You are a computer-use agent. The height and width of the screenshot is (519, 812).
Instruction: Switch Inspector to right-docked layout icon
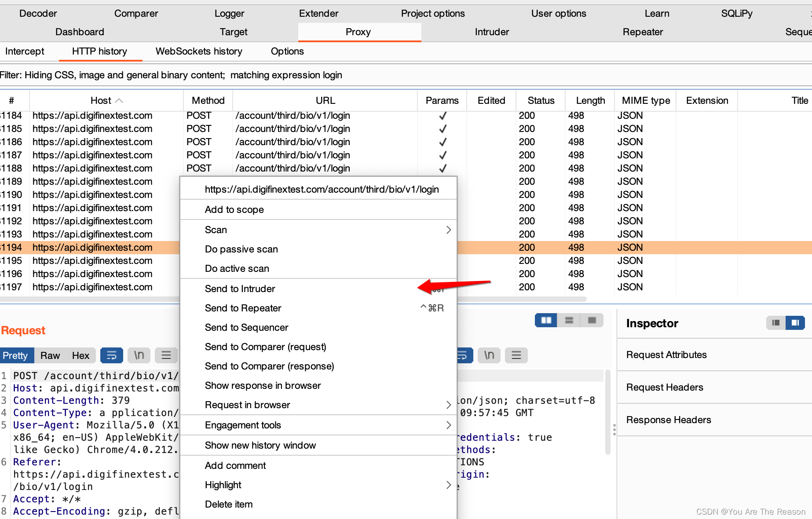tap(795, 323)
